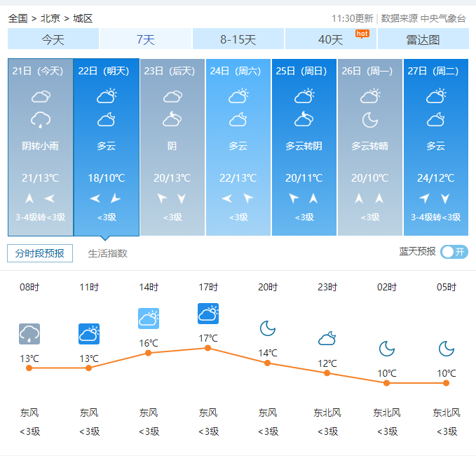Click the moon icon at 02时

tap(387, 349)
